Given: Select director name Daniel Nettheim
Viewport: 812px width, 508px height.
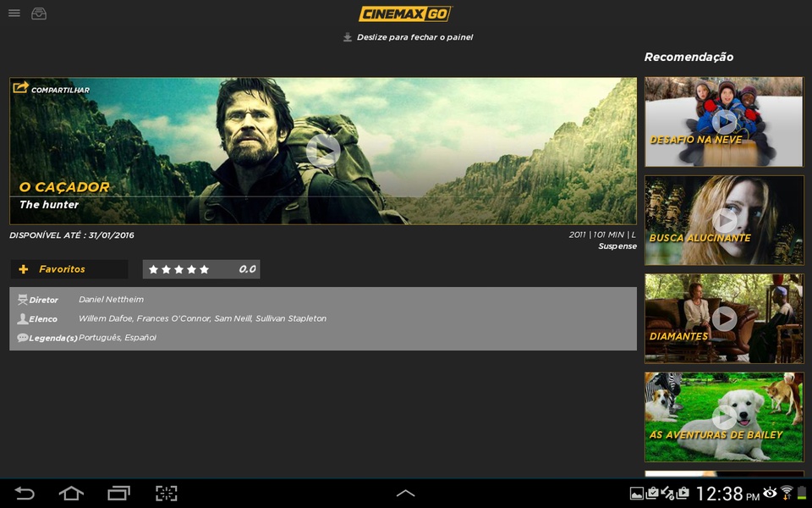Looking at the screenshot, I should pyautogui.click(x=112, y=300).
